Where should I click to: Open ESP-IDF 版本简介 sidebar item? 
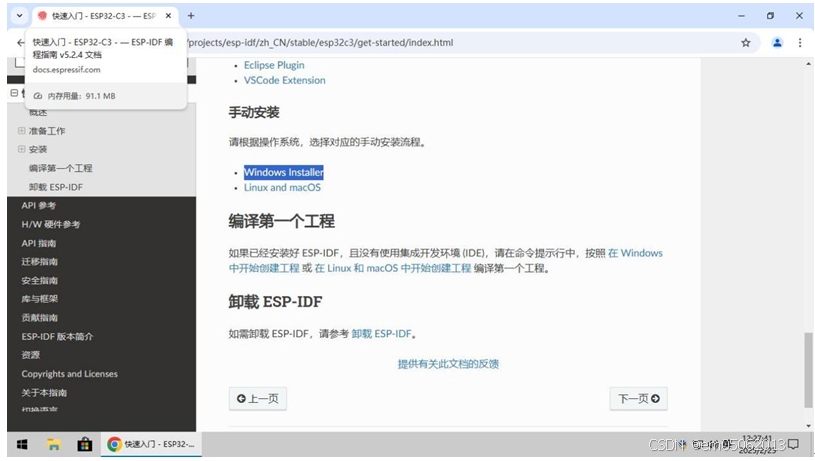click(57, 336)
